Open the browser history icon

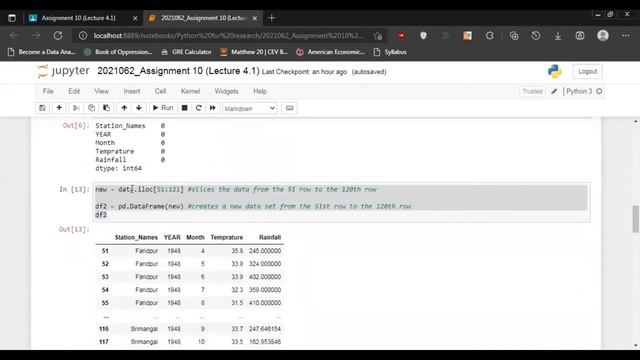[x=536, y=36]
